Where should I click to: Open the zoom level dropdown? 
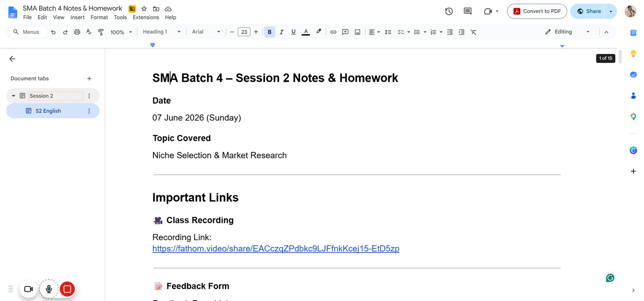tap(121, 32)
